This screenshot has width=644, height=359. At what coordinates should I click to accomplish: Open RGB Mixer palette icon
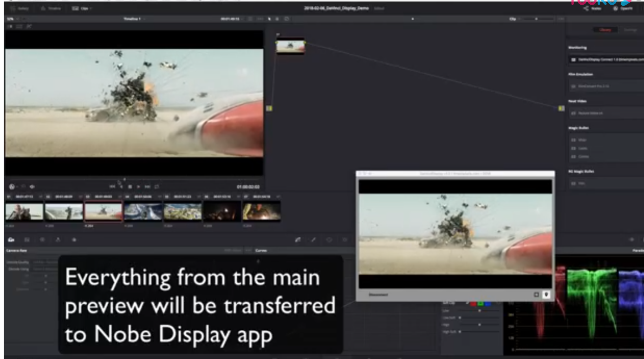coord(58,240)
